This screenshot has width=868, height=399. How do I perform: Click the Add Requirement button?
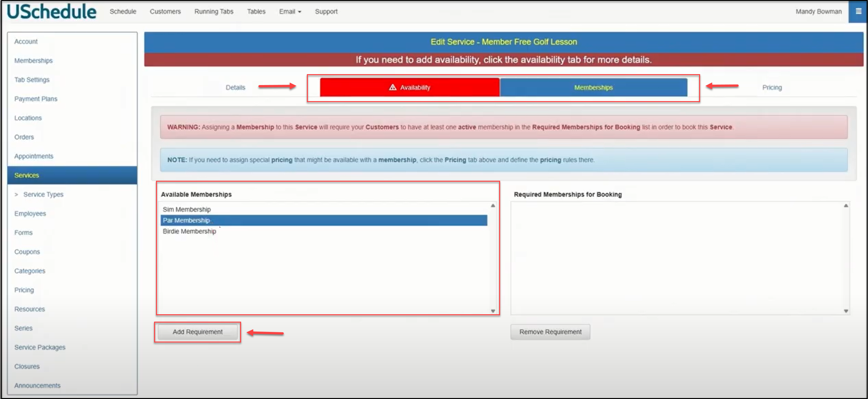pyautogui.click(x=197, y=332)
